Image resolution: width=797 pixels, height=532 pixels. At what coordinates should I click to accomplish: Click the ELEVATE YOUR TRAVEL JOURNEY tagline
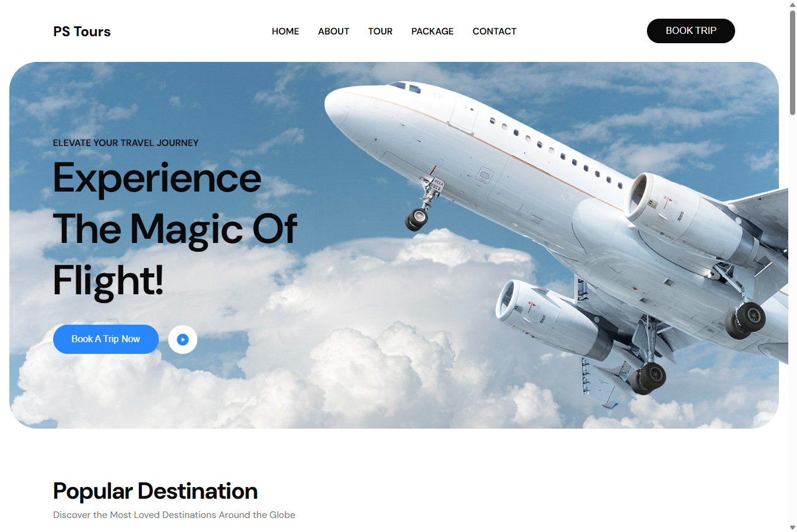tap(126, 143)
